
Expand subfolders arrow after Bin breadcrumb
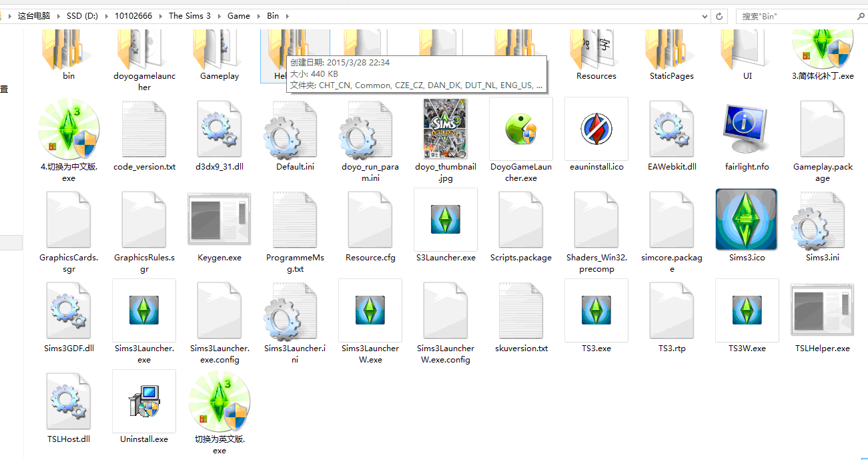click(288, 15)
